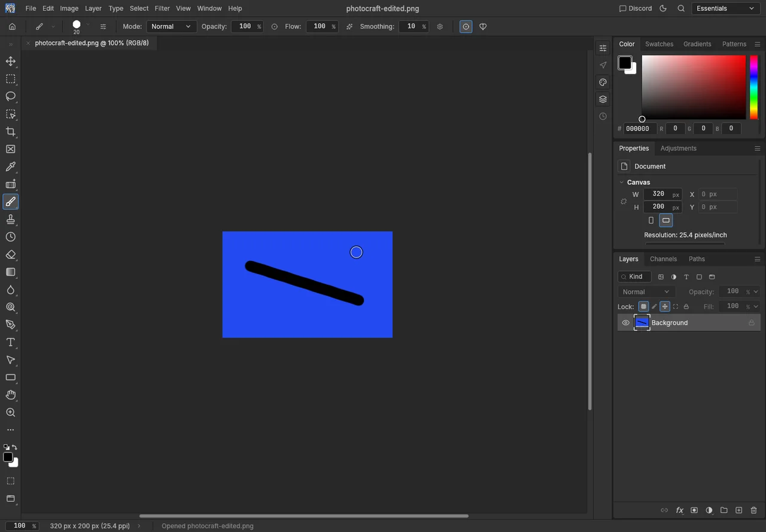Select the Eyedropper tool
The image size is (766, 532).
11,166
